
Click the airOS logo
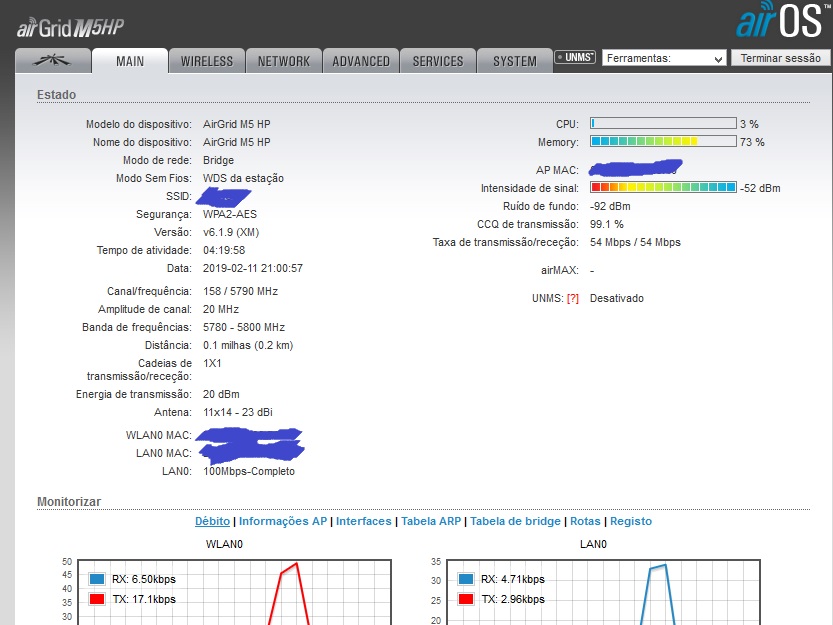pos(784,20)
